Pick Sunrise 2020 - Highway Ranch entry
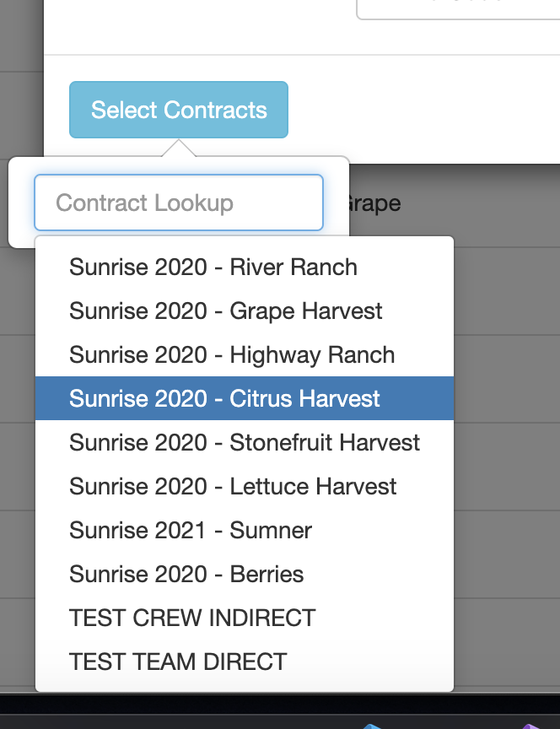 (232, 355)
